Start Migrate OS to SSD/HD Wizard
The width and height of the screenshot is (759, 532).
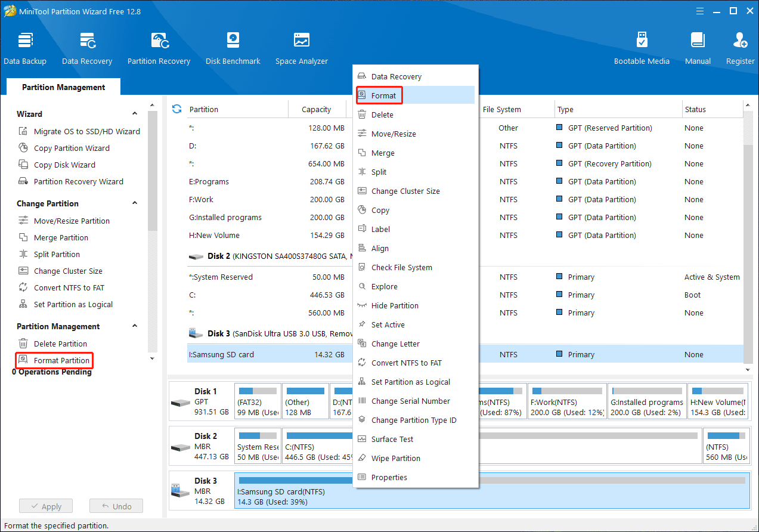pos(79,131)
